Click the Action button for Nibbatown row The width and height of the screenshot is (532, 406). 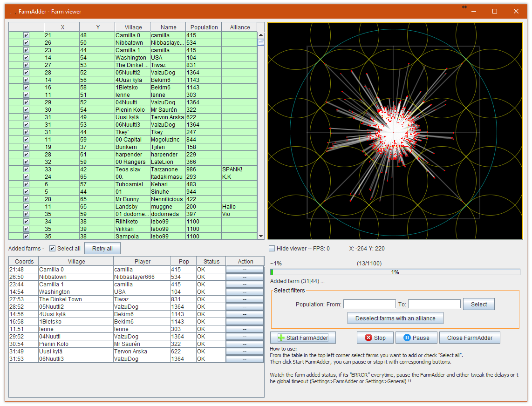[245, 277]
